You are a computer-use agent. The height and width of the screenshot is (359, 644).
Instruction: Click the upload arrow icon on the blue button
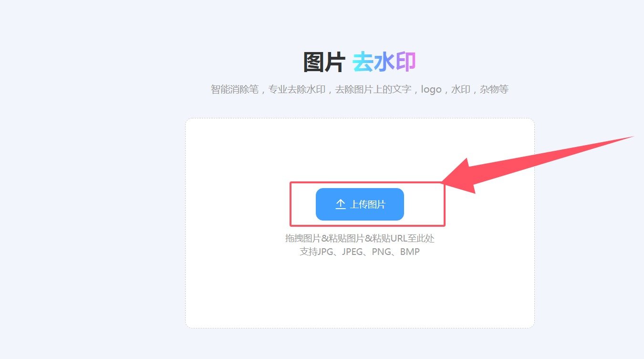click(340, 204)
